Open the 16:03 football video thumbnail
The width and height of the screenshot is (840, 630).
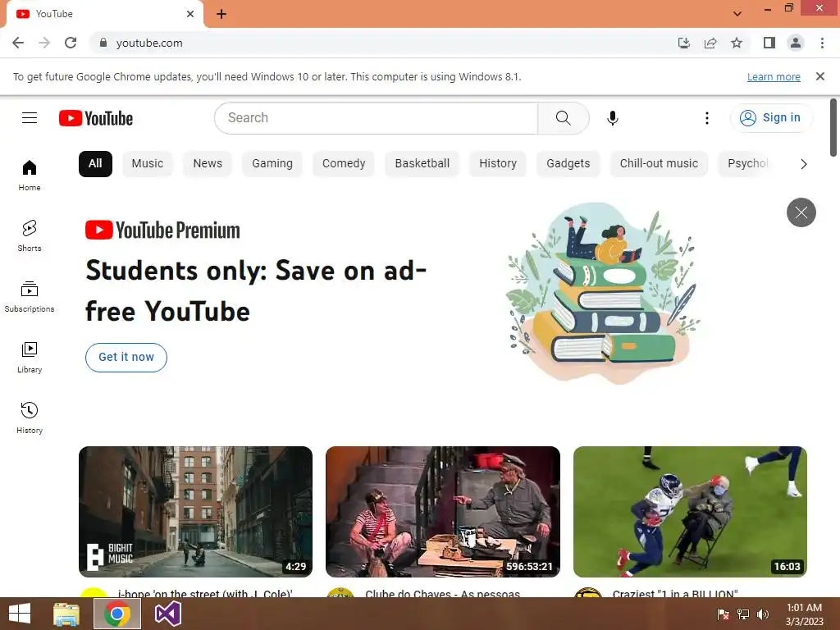(x=690, y=512)
